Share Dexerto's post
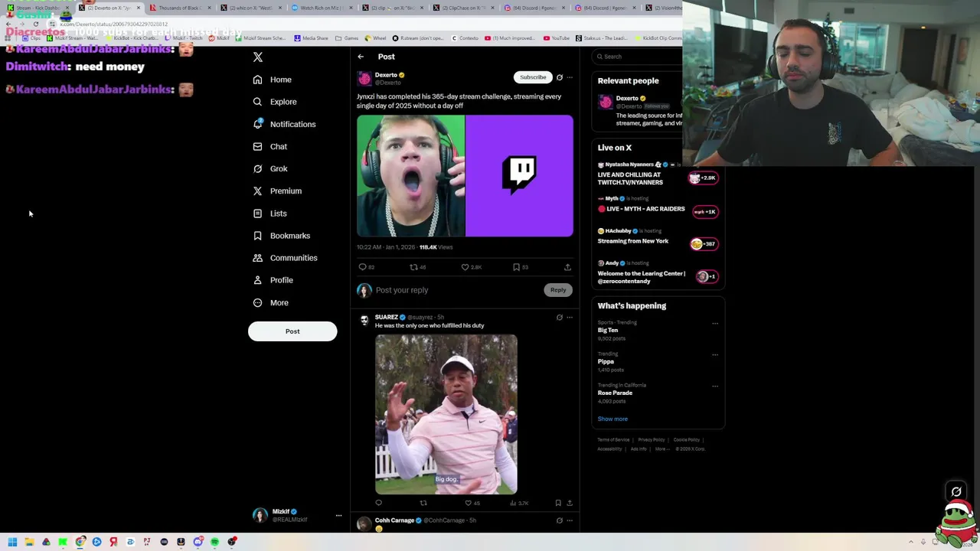Image resolution: width=980 pixels, height=551 pixels. (x=567, y=267)
